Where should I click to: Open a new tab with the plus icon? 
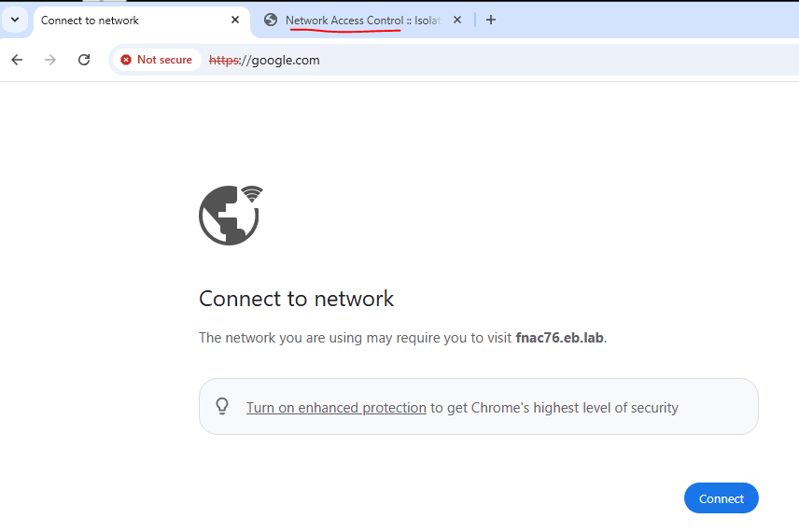tap(491, 20)
